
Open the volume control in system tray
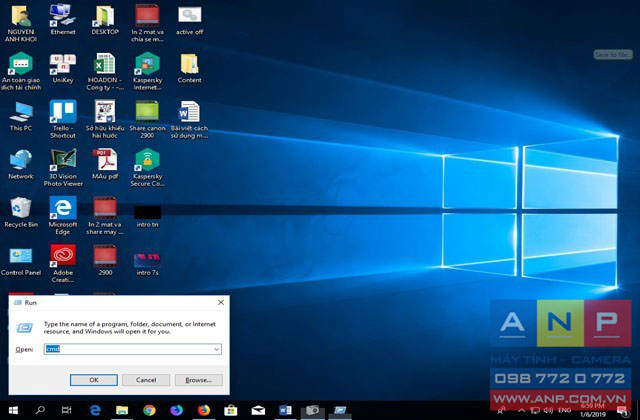pos(548,410)
